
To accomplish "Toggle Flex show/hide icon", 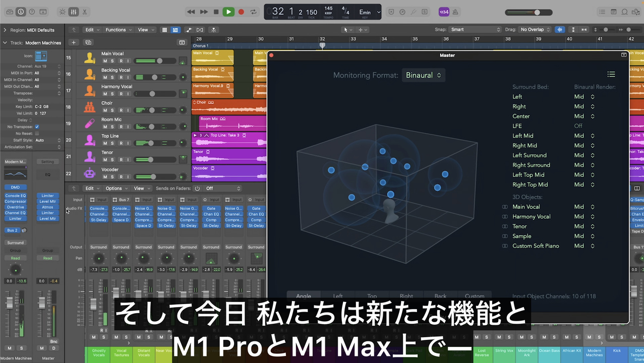I will click(200, 30).
